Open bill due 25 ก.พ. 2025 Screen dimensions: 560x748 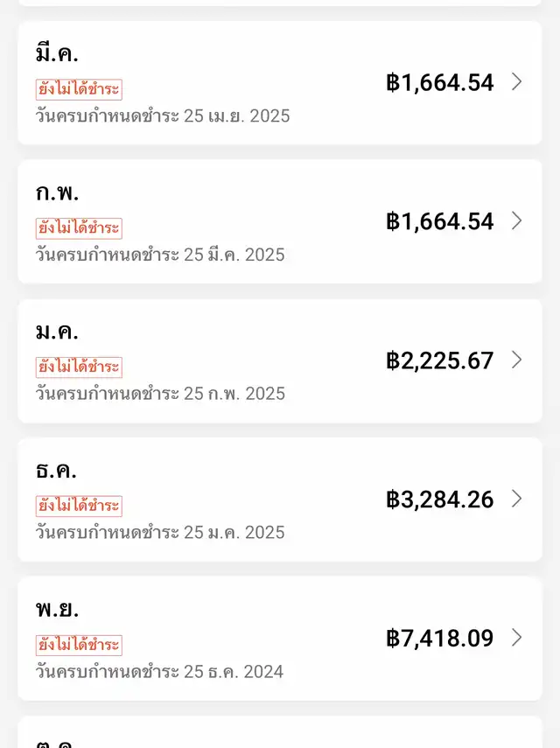pos(280,360)
